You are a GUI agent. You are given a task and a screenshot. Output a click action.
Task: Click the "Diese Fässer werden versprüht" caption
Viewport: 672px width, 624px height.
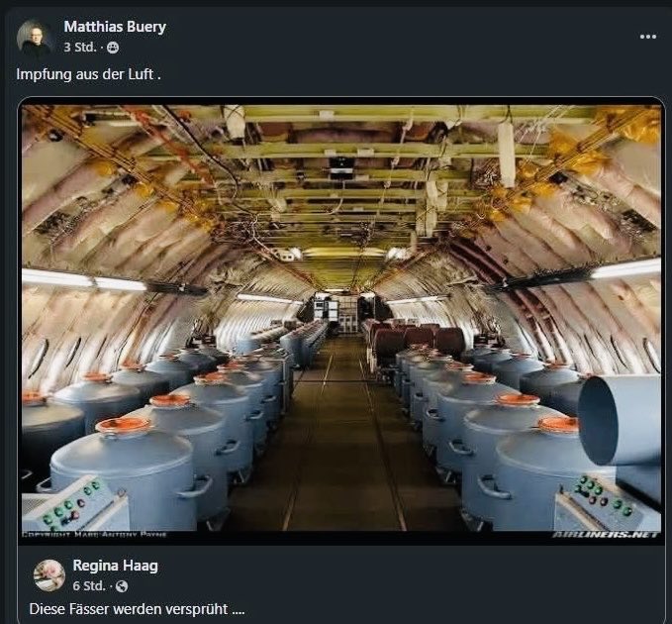(x=136, y=608)
